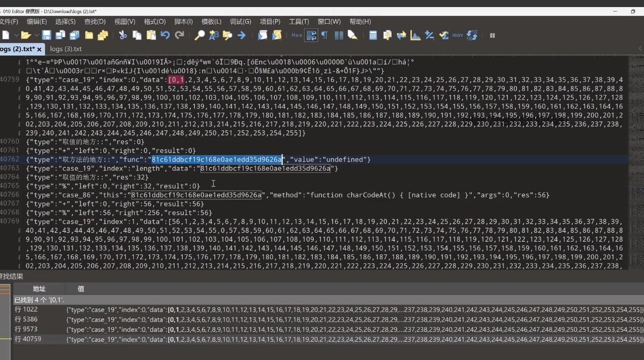Viewport: 644px width, 360px height.
Task: Click the Save As icon
Action: click(x=60, y=35)
